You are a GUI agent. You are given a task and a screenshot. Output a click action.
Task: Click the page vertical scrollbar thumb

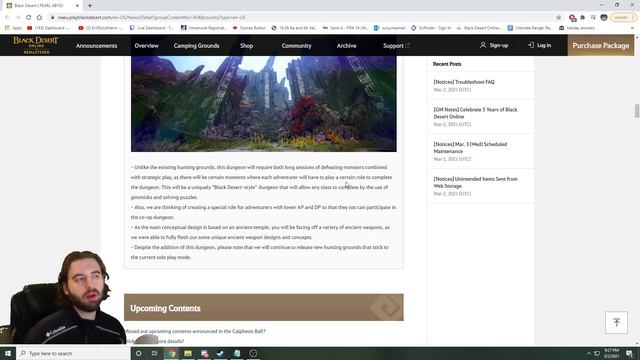(x=636, y=111)
